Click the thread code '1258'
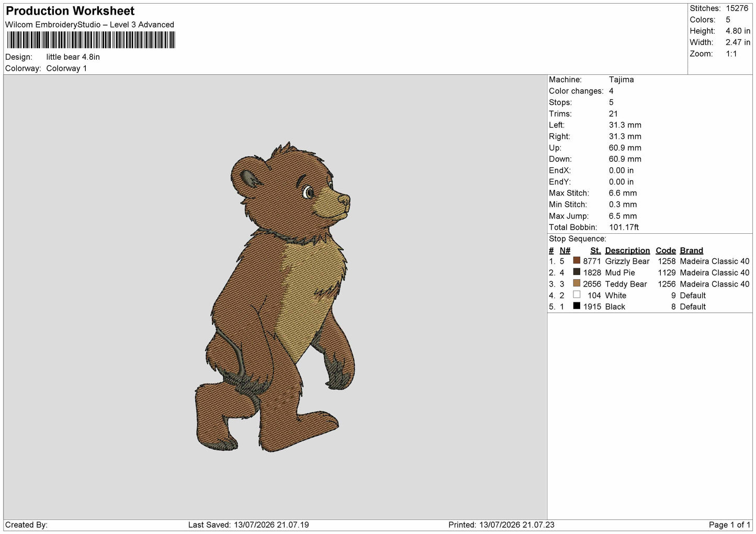Viewport: 756px width, 534px height. pyautogui.click(x=667, y=261)
